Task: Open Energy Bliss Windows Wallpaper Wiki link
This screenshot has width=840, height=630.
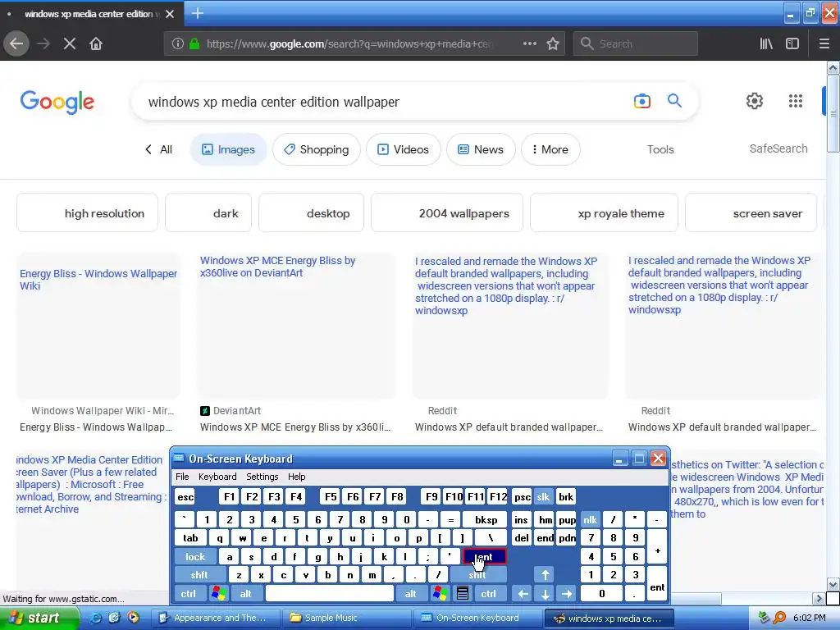Action: (x=98, y=279)
